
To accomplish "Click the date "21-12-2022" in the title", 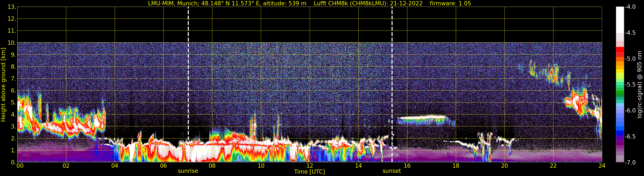I will (x=406, y=3).
